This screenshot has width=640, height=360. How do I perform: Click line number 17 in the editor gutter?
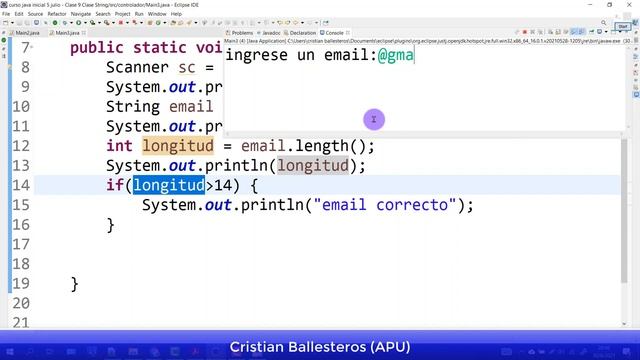tap(21, 244)
